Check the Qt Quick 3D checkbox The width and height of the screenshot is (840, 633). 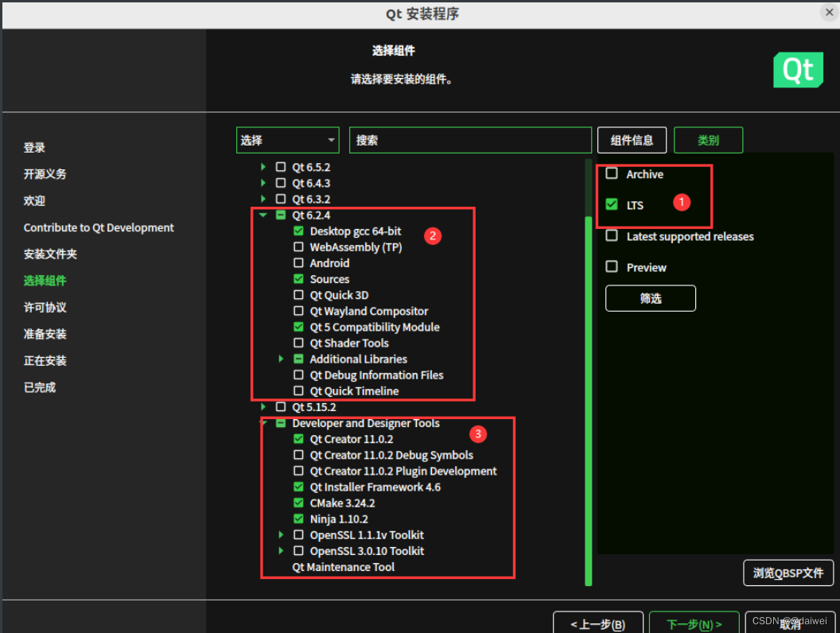click(x=298, y=294)
